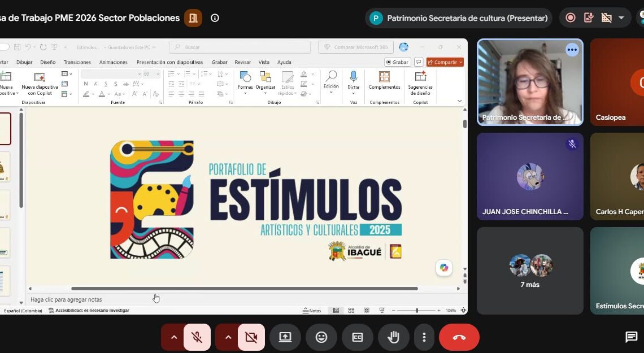This screenshot has width=644, height=353.
Task: Expand video settings arrow beside camera
Action: pyautogui.click(x=228, y=337)
